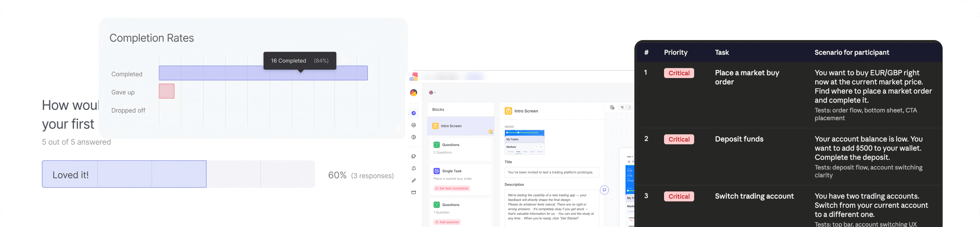The height and width of the screenshot is (227, 980).
Task: Open the user avatar in the sidebar
Action: point(413,93)
